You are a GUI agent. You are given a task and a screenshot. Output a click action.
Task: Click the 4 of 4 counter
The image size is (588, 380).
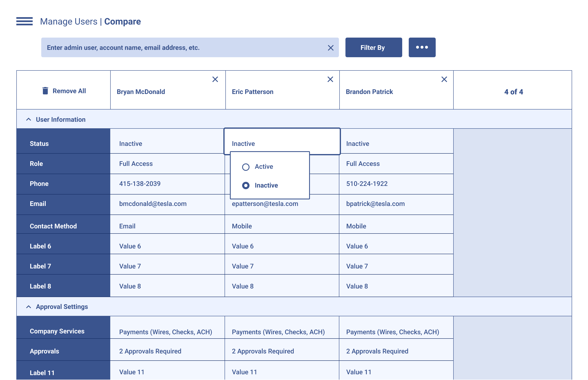514,92
